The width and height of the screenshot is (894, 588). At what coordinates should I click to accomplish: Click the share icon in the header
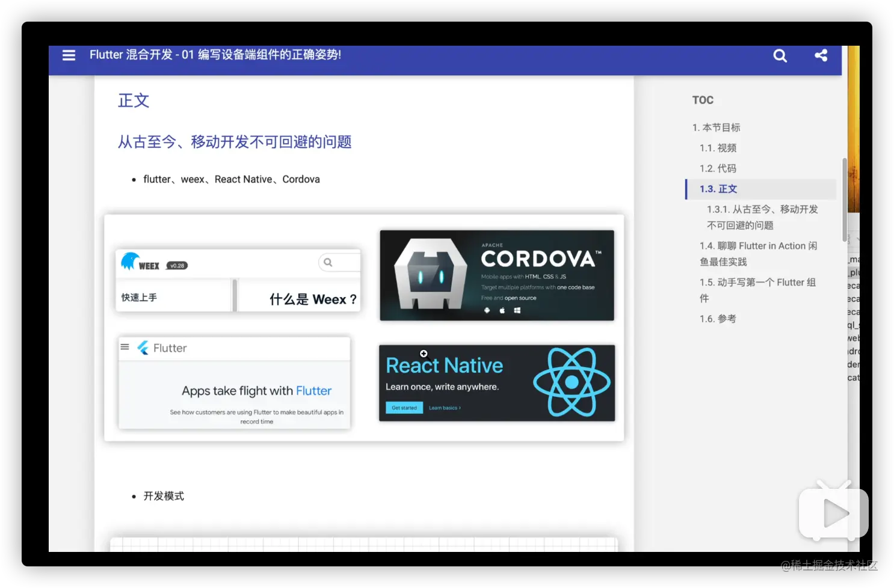pyautogui.click(x=821, y=55)
